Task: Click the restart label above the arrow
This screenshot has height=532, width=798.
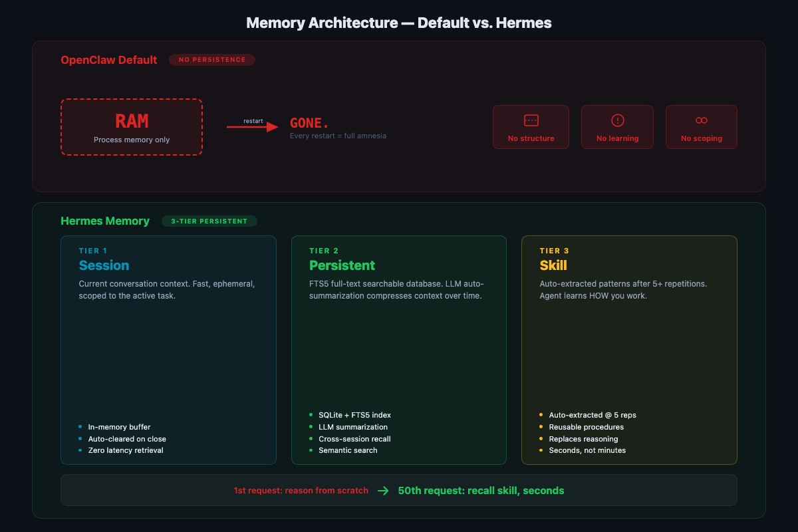Action: coord(253,121)
